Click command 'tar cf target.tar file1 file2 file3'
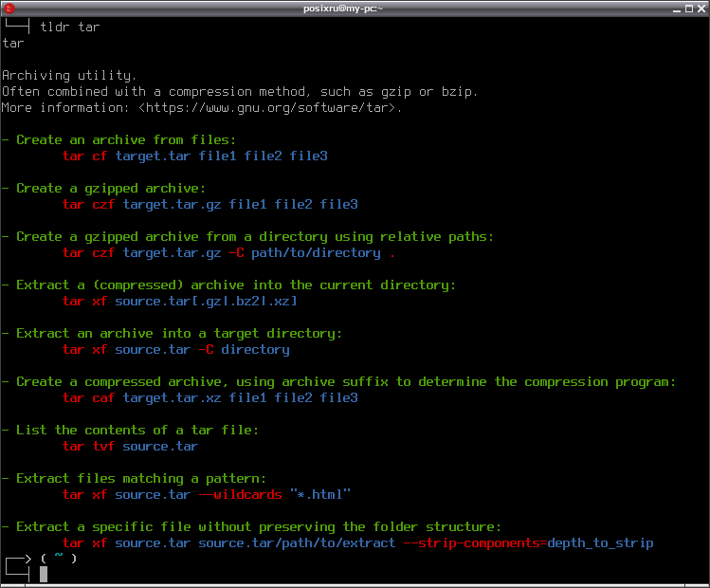This screenshot has width=710, height=588. 194,156
